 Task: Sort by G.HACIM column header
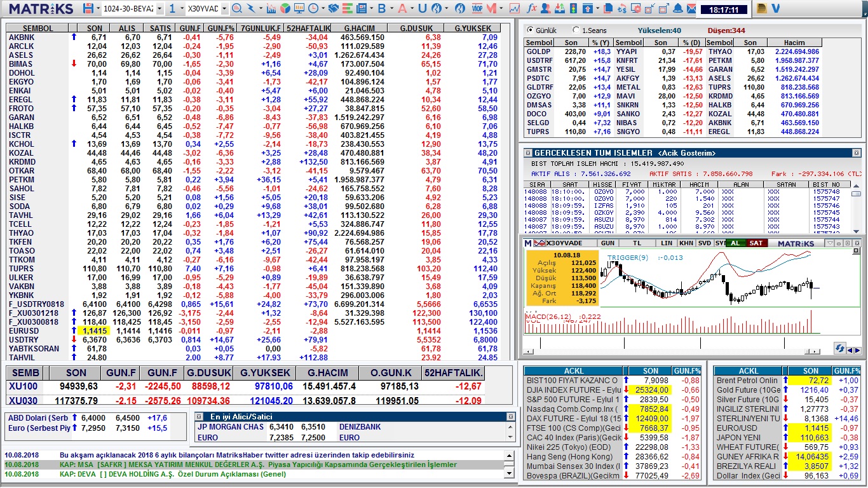click(360, 29)
